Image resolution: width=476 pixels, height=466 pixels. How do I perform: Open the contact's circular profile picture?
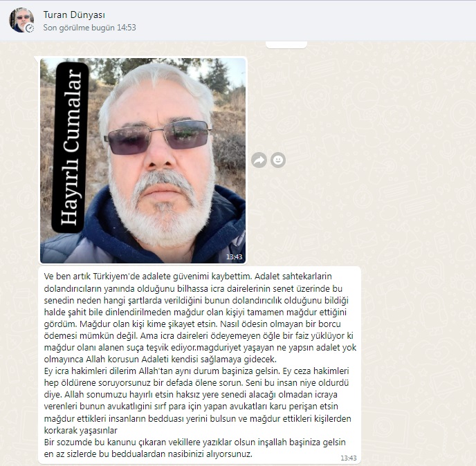(21, 20)
